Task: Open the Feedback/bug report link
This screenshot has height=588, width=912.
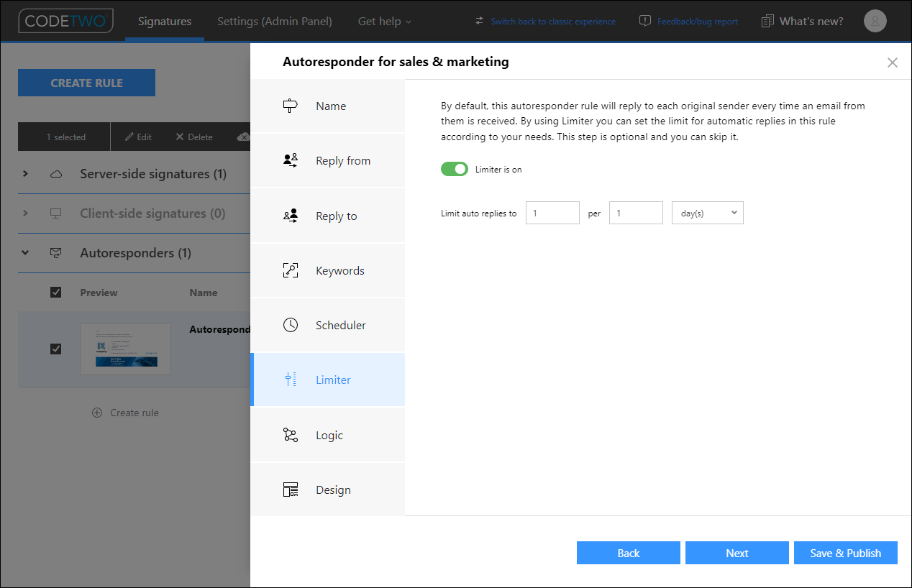Action: (698, 22)
